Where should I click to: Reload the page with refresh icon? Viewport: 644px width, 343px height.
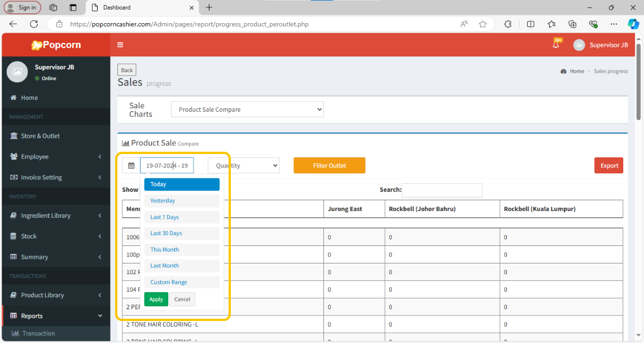(34, 24)
